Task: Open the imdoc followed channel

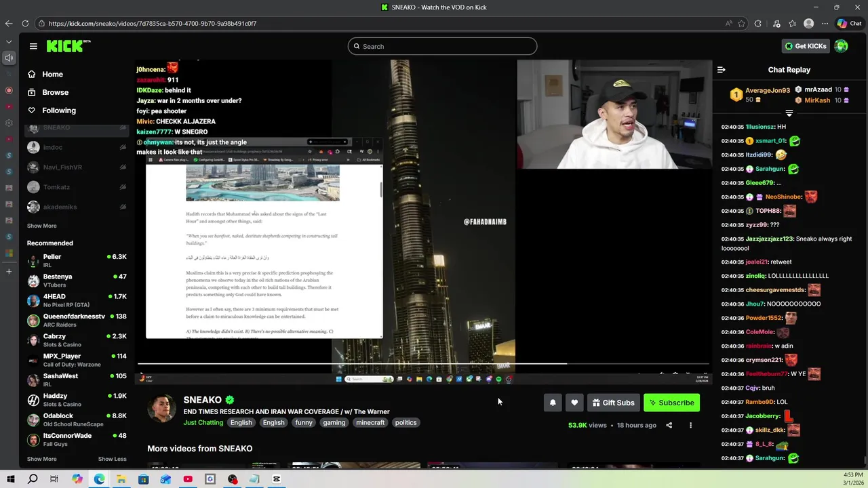Action: 77,147
